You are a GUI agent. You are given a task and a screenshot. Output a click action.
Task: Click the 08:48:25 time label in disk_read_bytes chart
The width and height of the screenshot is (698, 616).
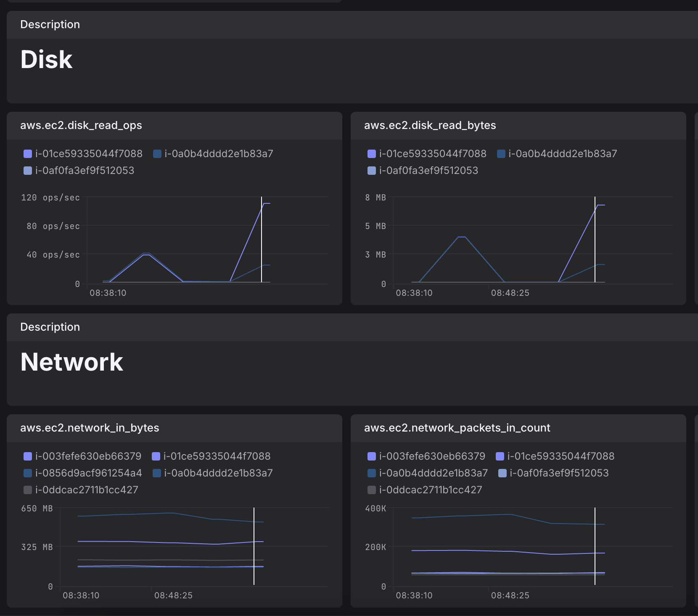click(x=510, y=293)
